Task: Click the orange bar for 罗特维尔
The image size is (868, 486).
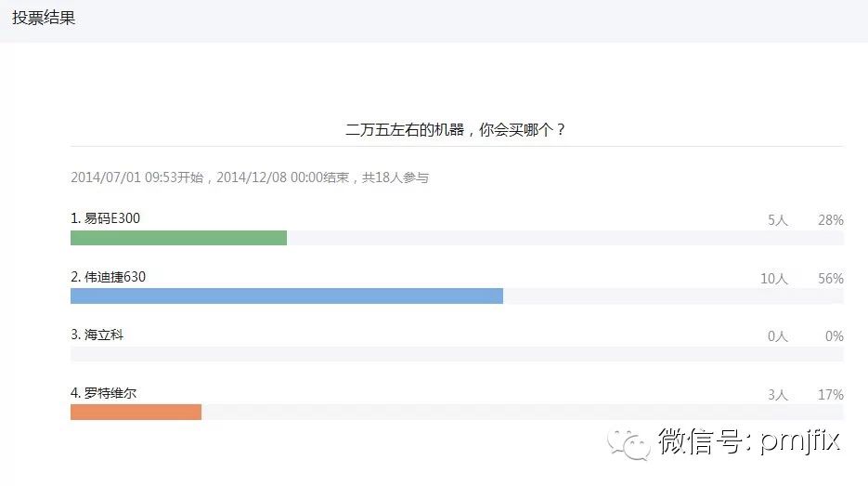Action: point(136,413)
